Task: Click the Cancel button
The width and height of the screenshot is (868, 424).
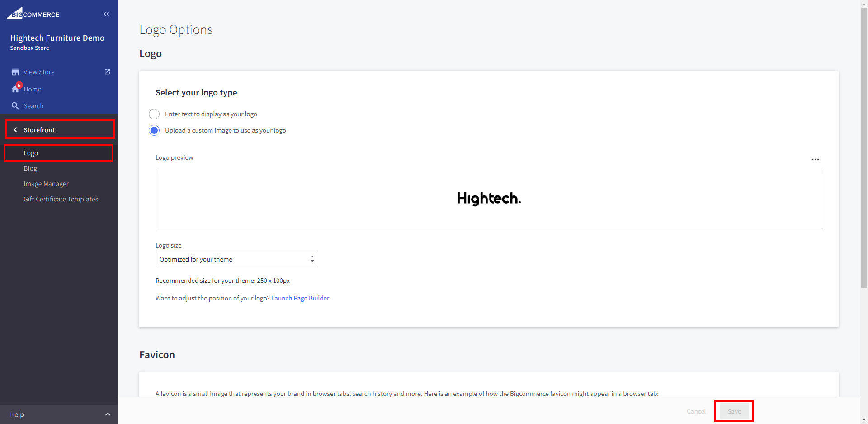Action: point(696,411)
